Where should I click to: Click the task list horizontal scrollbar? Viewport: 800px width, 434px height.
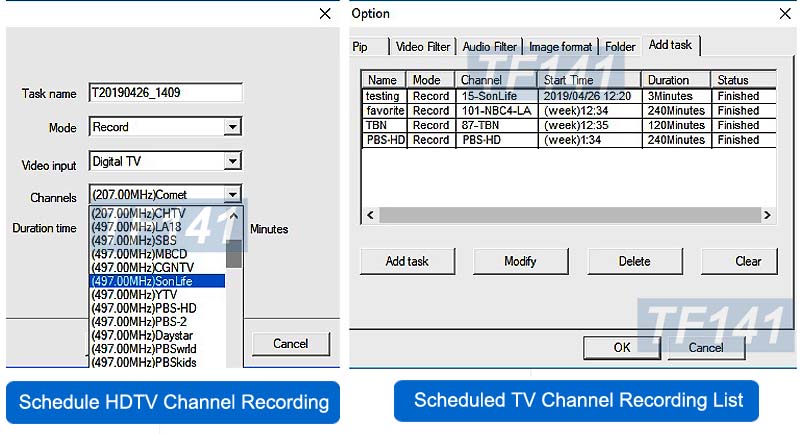pos(569,215)
